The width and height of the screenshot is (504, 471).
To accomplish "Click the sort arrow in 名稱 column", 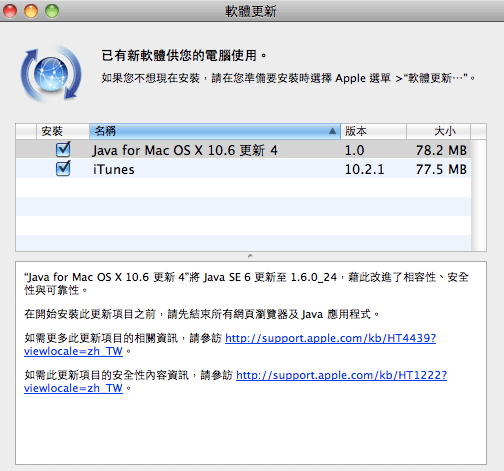I will point(332,131).
